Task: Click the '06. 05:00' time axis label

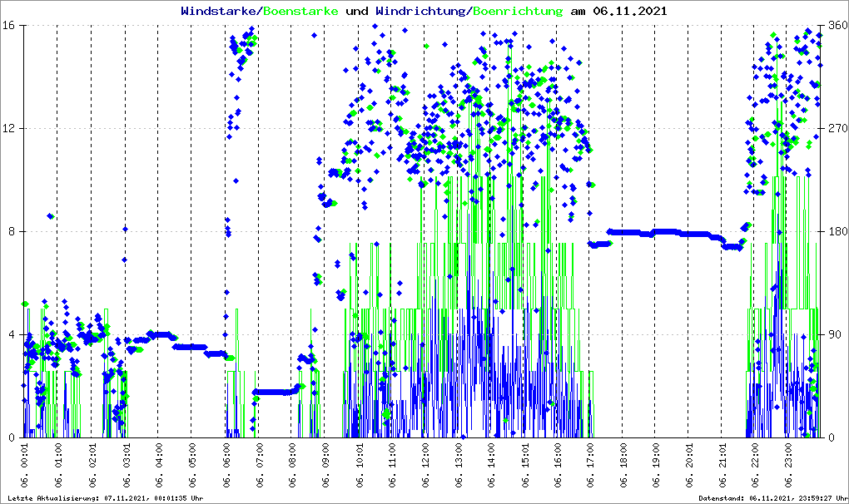Action: click(x=191, y=465)
